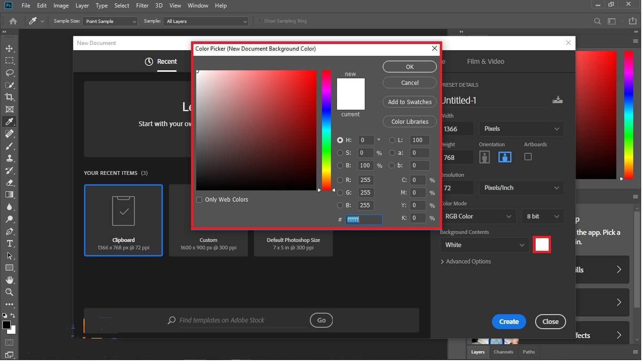This screenshot has height=361, width=644.
Task: Enable Only Web Colors checkbox
Action: [x=200, y=200]
